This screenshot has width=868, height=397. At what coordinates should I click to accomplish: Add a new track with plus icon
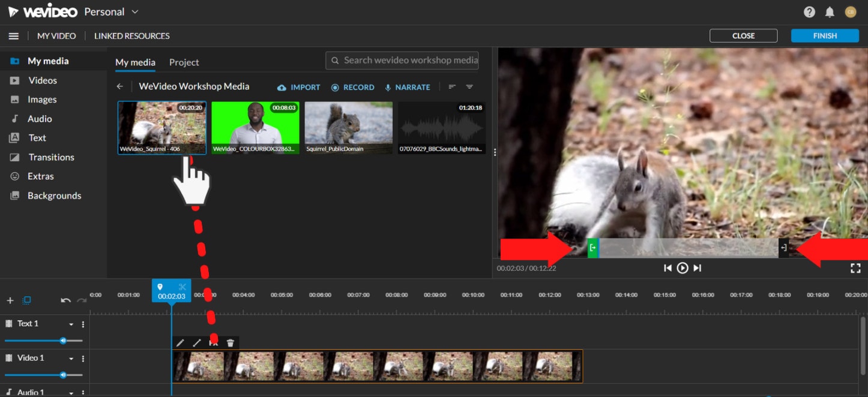click(x=10, y=300)
